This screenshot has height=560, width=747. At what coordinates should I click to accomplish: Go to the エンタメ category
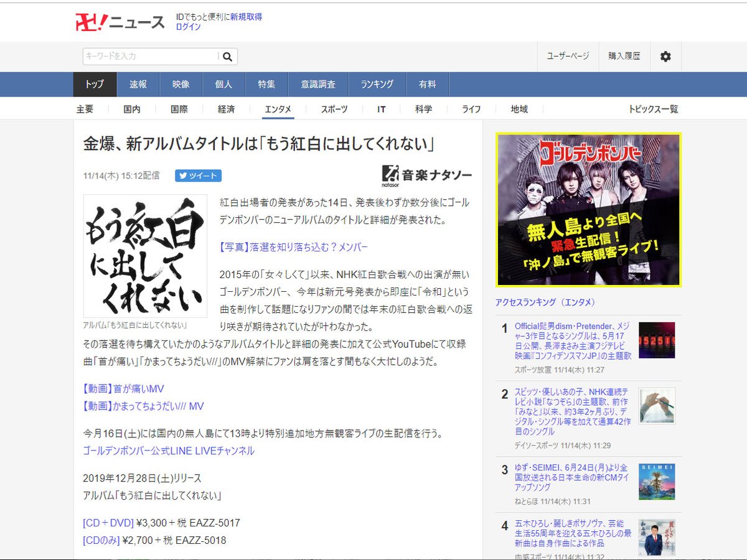pos(278,109)
